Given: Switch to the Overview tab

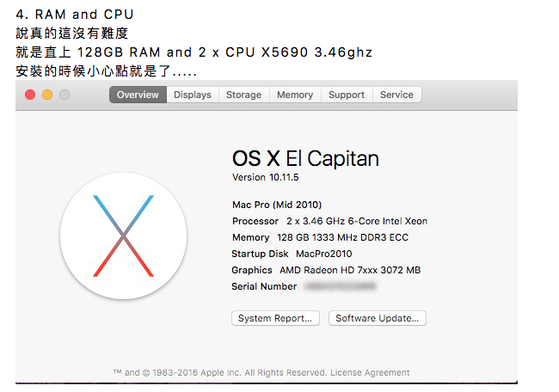Looking at the screenshot, I should click(x=138, y=95).
